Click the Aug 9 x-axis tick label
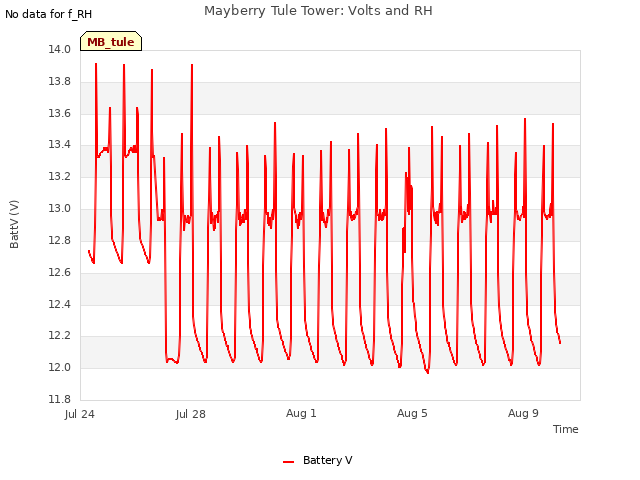 point(523,413)
